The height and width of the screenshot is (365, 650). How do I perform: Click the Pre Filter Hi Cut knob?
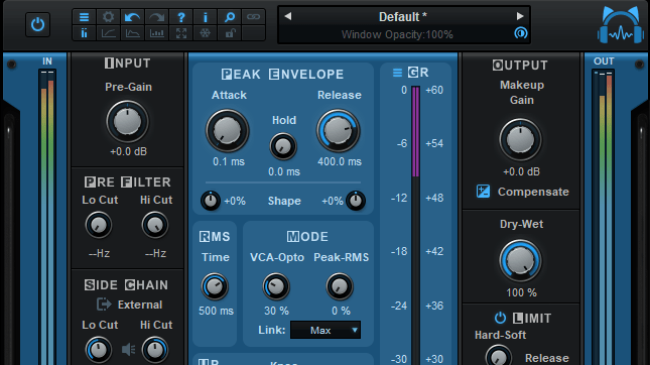[155, 225]
